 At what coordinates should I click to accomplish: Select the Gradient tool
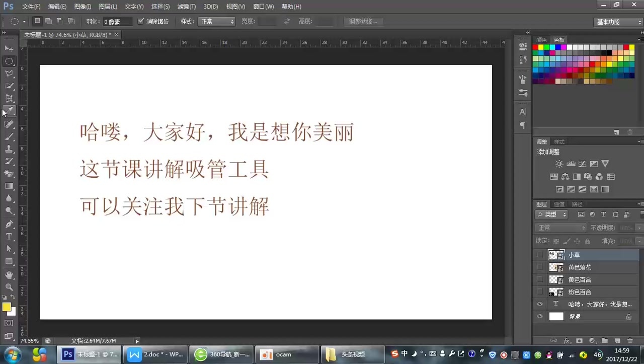pos(9,186)
